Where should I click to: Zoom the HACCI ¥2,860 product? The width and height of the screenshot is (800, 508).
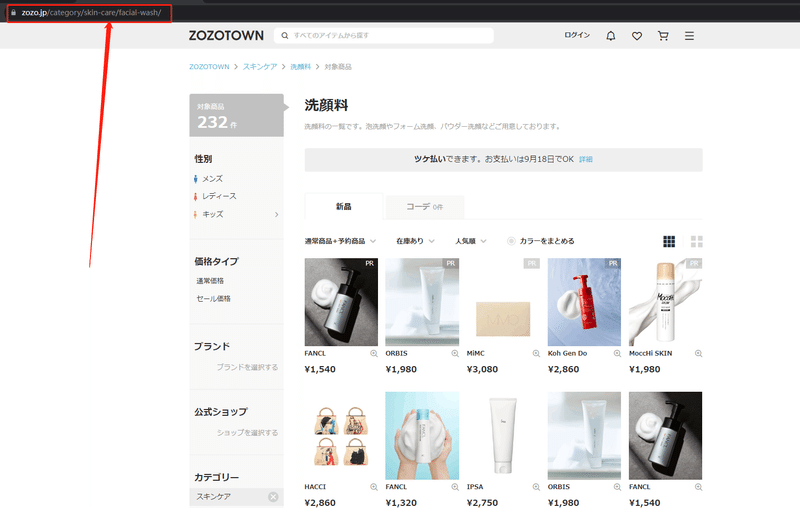click(x=373, y=487)
